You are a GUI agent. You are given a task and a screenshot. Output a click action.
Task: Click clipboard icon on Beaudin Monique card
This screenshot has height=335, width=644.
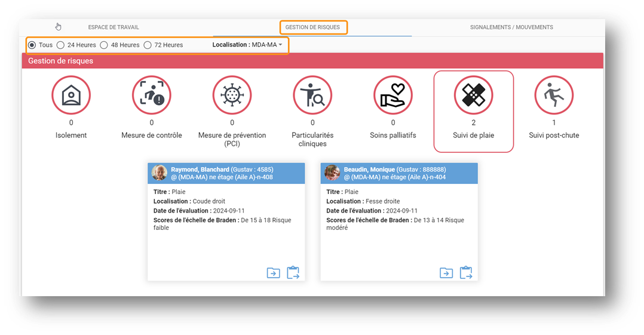[466, 273]
